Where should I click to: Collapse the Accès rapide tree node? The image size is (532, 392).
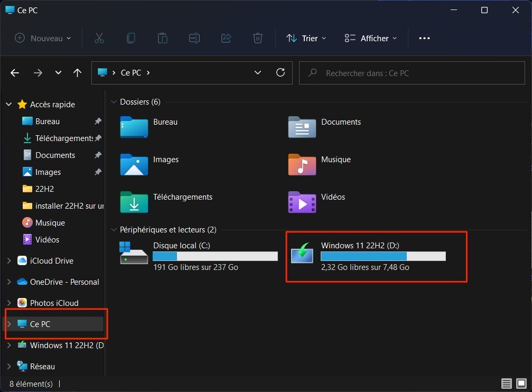pyautogui.click(x=9, y=104)
